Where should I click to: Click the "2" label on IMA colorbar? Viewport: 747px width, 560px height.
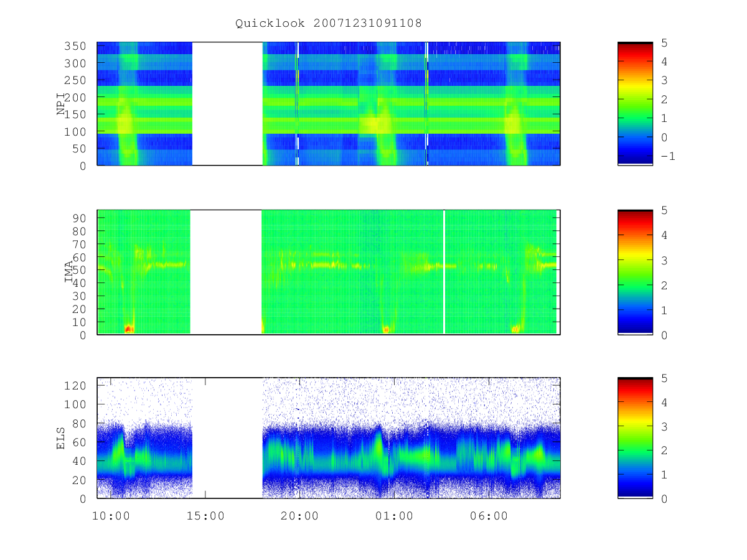point(664,285)
